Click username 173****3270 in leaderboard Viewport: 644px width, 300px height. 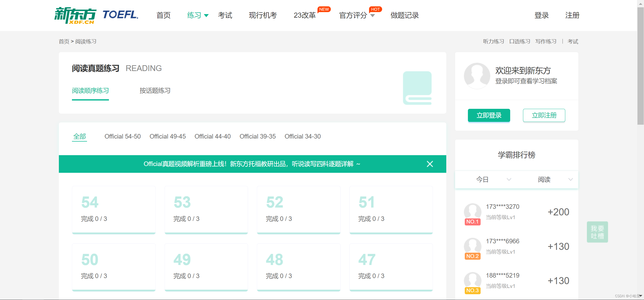tap(503, 207)
